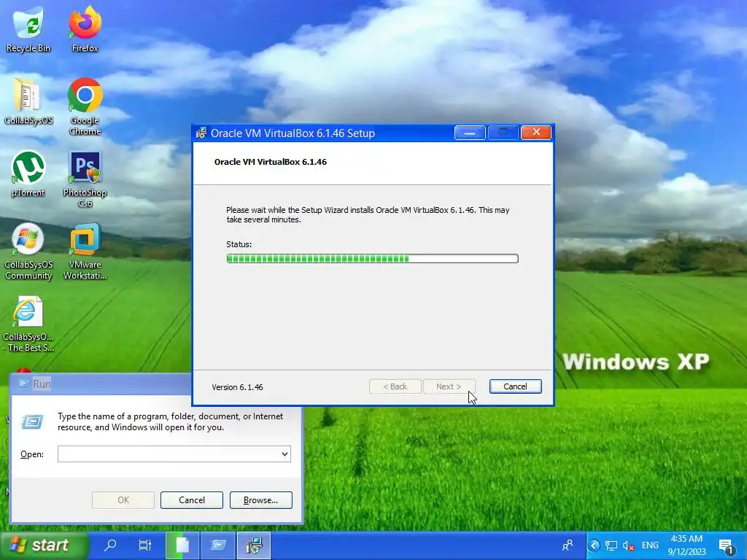This screenshot has width=747, height=560.
Task: Click the Run dialog program icon
Action: pyautogui.click(x=32, y=421)
